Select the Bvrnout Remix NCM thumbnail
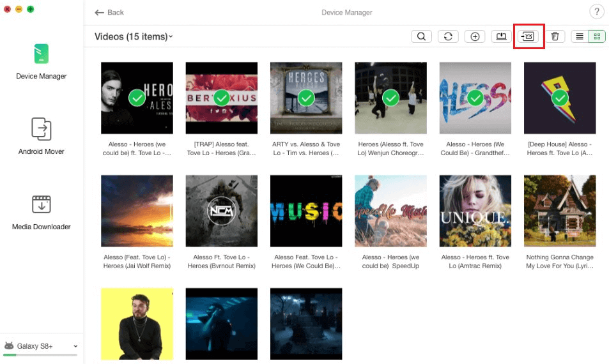Viewport: 609px width, 364px height. coord(221,211)
